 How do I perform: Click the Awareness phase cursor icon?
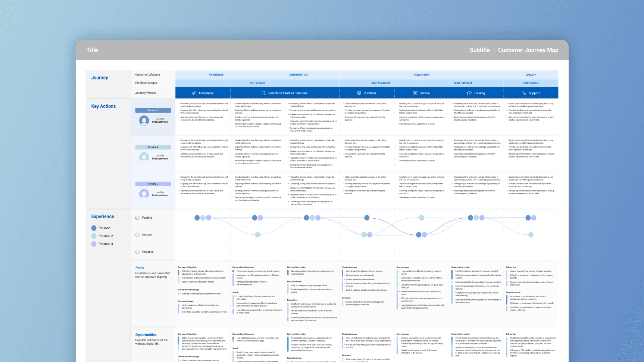194,93
